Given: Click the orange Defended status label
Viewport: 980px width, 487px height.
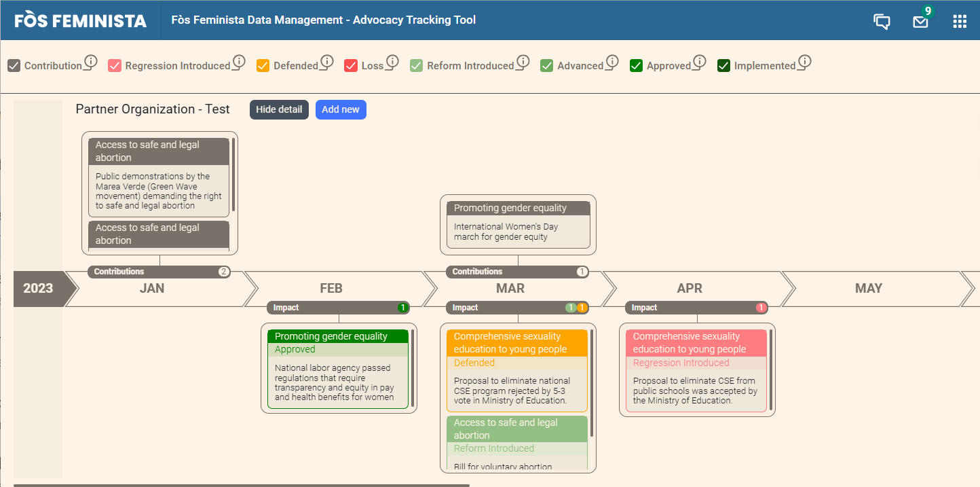Looking at the screenshot, I should [x=474, y=363].
